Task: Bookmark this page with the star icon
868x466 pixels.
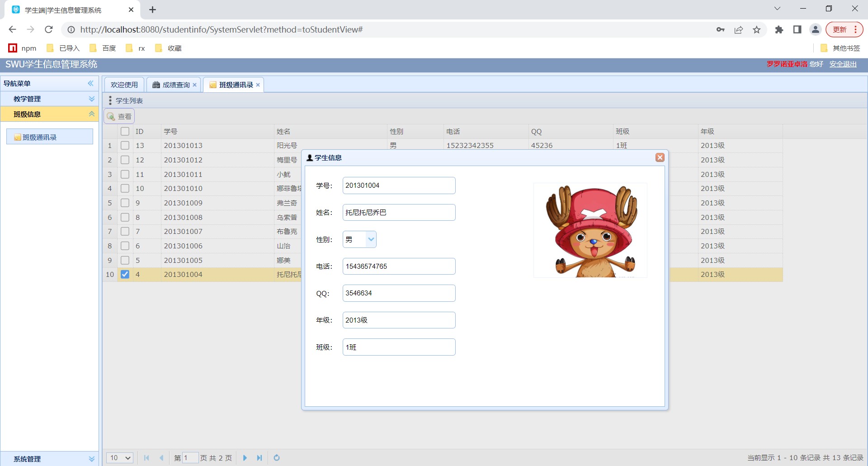Action: 757,29
